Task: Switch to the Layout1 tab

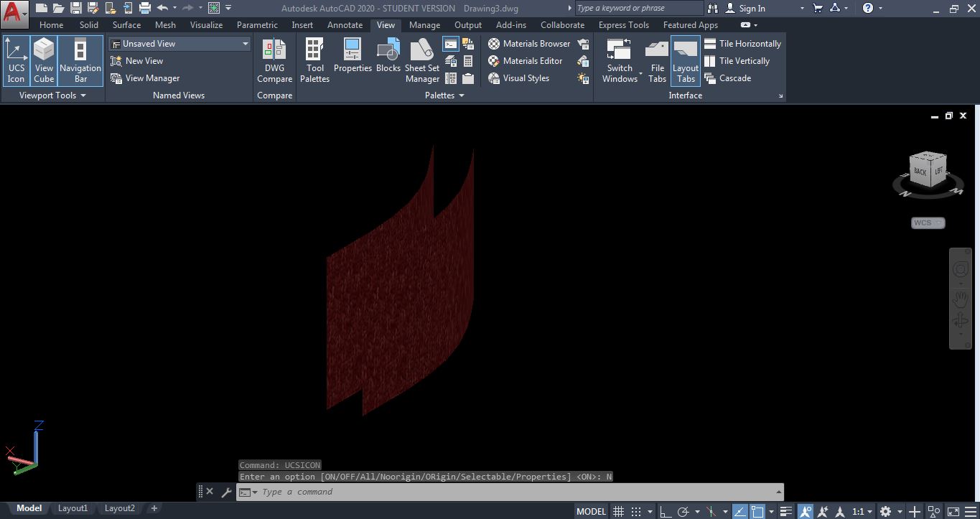Action: point(73,508)
